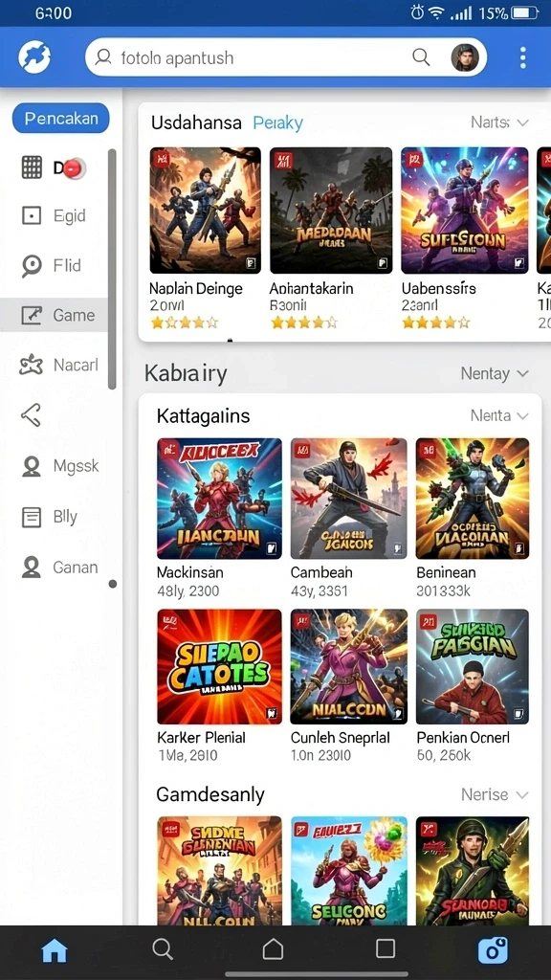Open the user profile avatar
The width and height of the screenshot is (551, 980).
[x=465, y=57]
